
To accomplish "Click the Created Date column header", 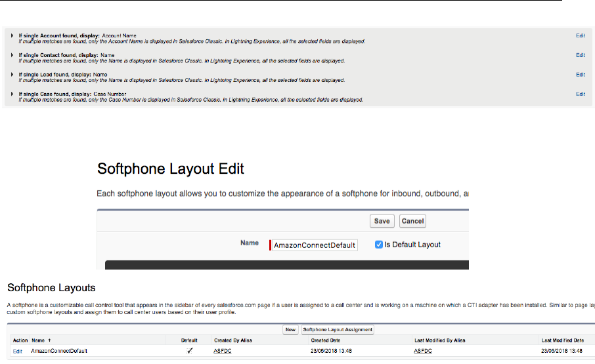I will click(x=325, y=340).
